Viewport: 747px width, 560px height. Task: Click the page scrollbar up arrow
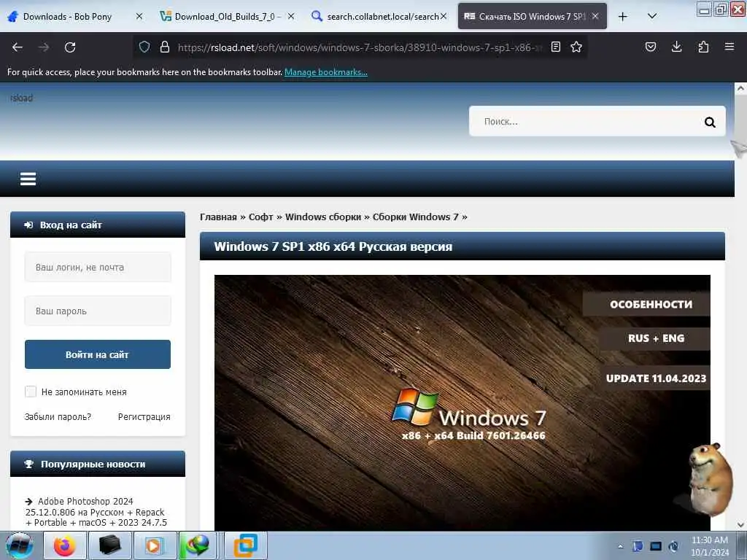740,88
